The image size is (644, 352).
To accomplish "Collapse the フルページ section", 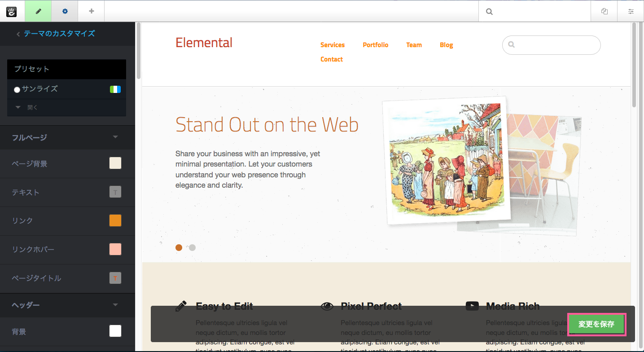I will click(115, 137).
